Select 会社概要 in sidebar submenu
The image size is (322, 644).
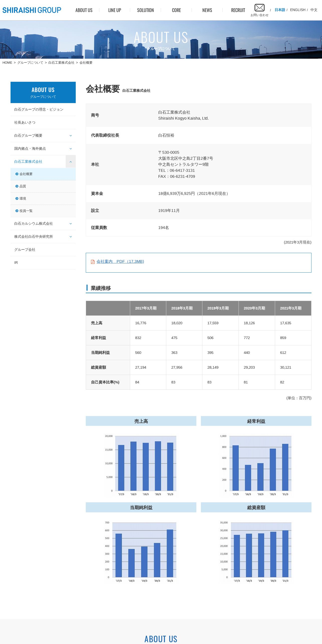pos(43,174)
